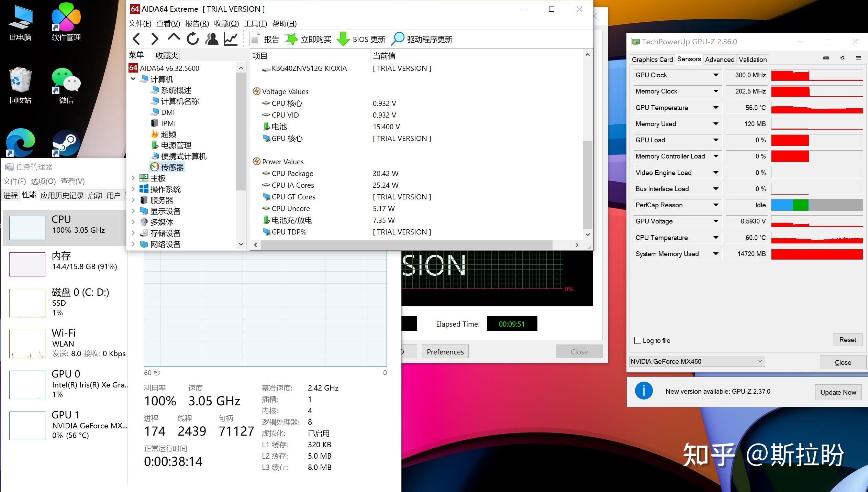Click the 立即购买 buy now toolbar item
The width and height of the screenshot is (868, 492).
tap(308, 39)
